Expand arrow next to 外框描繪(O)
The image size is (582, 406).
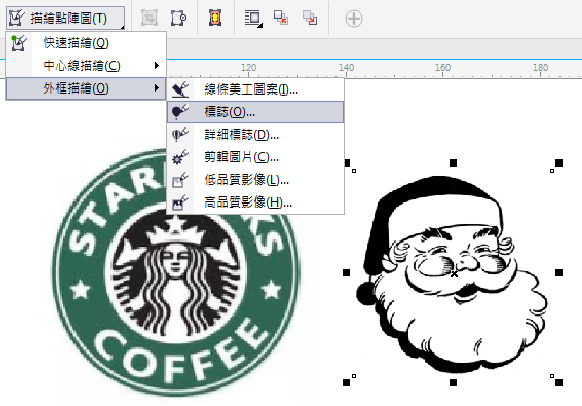[157, 88]
